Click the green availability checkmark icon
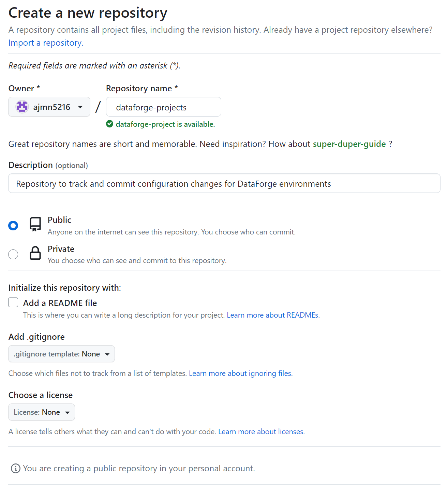Screen dimensions: 448x488 pos(109,124)
